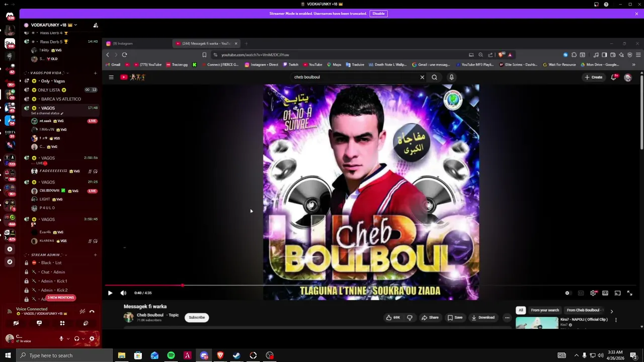Screen dimensions: 644x362
Task: Focus the YouTube search box
Action: click(355, 77)
